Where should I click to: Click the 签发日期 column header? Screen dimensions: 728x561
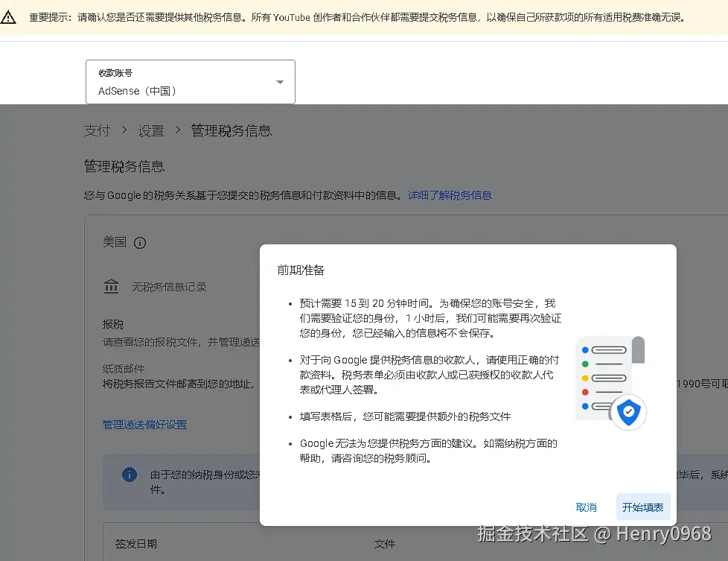pyautogui.click(x=136, y=543)
